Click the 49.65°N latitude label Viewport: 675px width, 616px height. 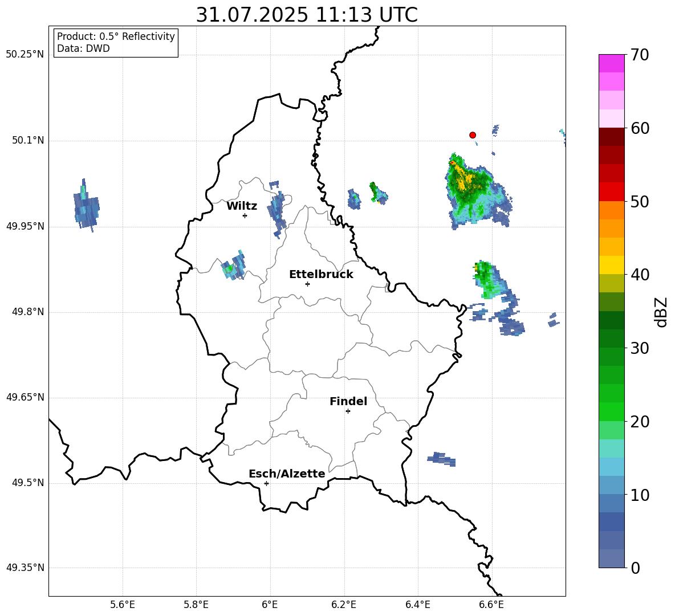click(25, 397)
